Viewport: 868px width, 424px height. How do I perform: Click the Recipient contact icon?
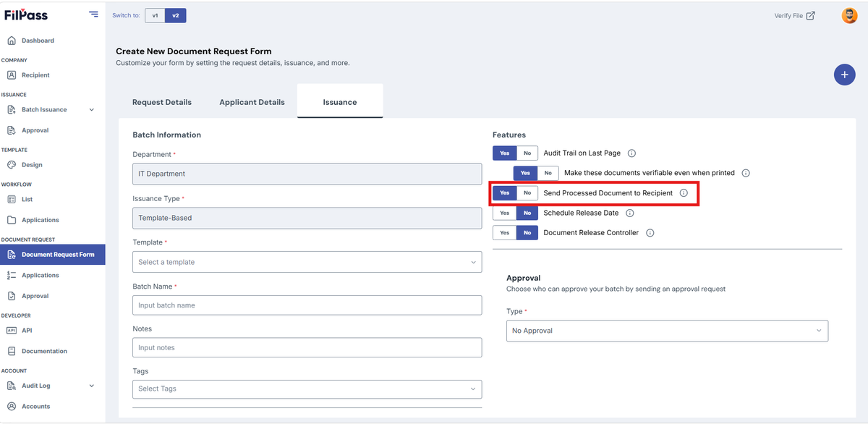click(12, 75)
